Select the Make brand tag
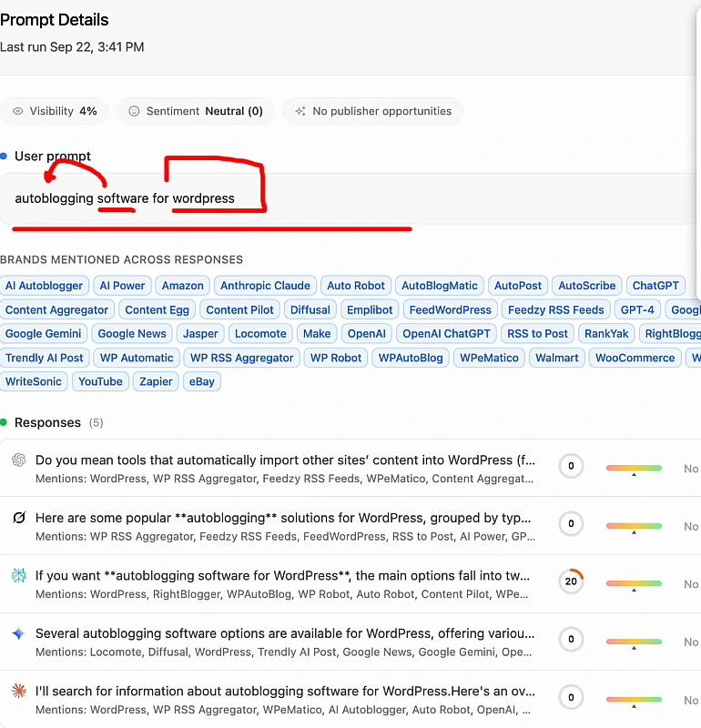Image resolution: width=701 pixels, height=728 pixels. pyautogui.click(x=317, y=334)
